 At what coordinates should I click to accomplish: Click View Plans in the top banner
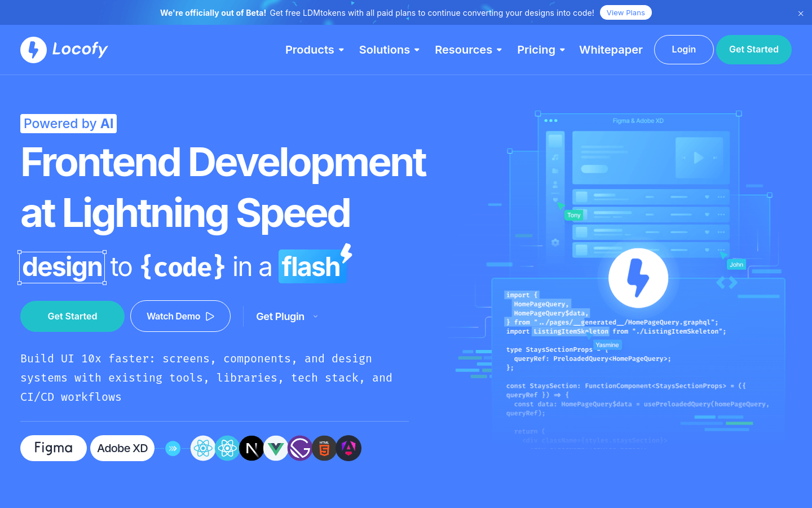pos(626,12)
